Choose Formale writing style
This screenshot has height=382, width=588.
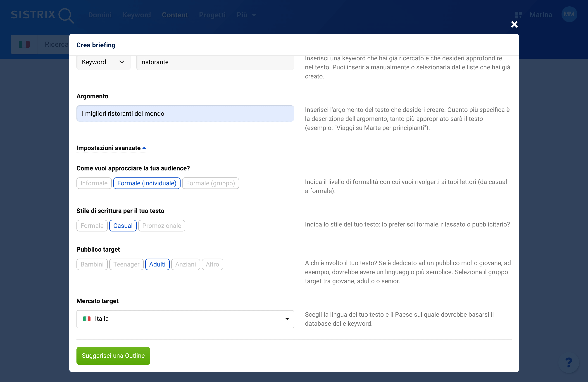92,226
